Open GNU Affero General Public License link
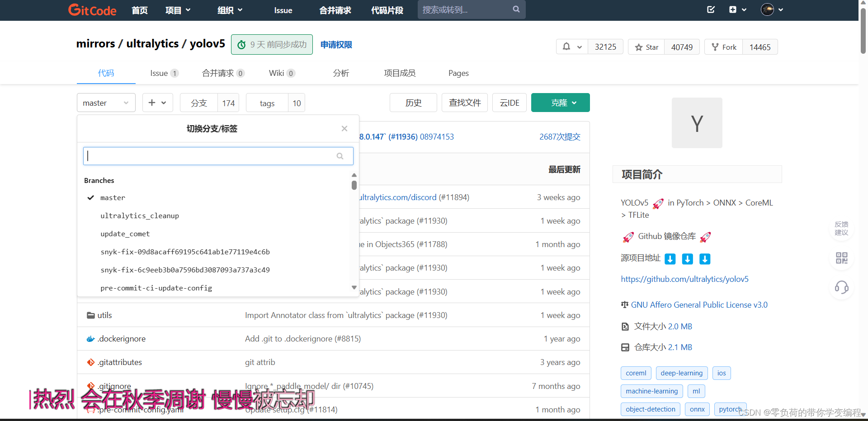This screenshot has width=868, height=421. point(699,305)
